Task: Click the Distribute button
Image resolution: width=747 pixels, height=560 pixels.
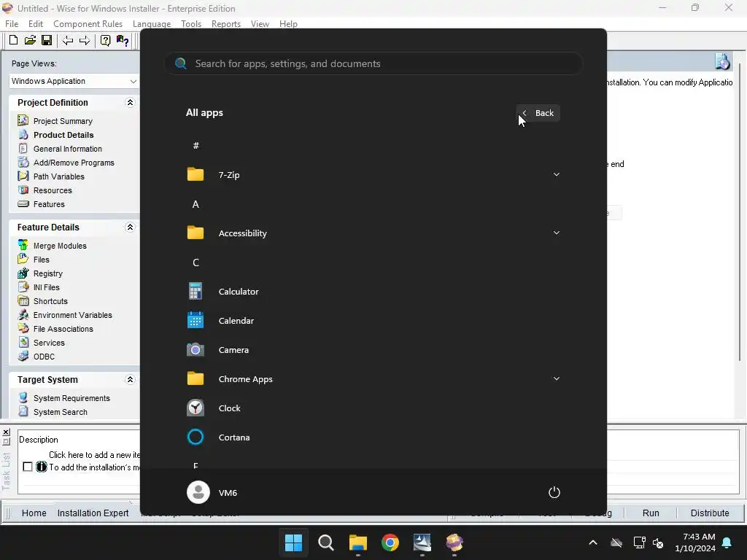Action: tap(709, 513)
